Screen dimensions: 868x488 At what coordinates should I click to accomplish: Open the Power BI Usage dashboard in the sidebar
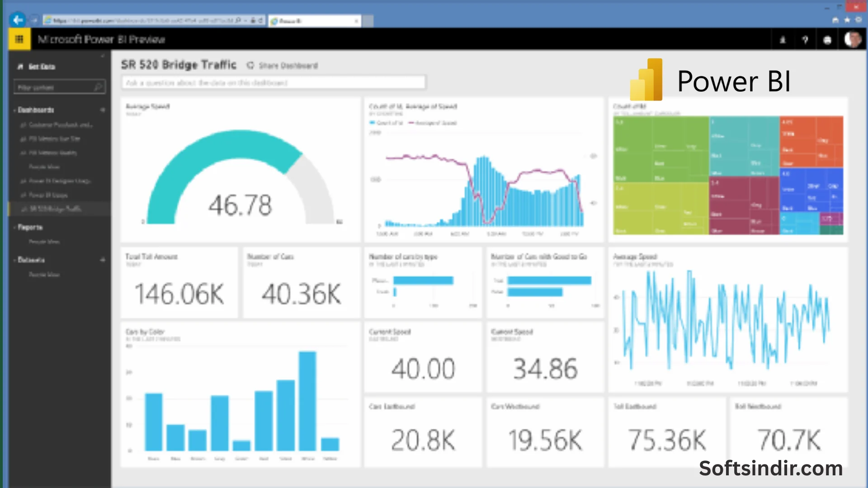(48, 195)
